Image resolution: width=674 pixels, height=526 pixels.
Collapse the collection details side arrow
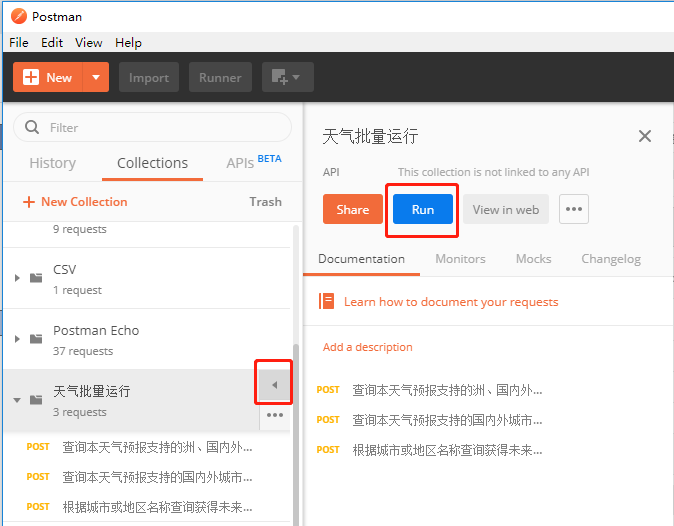(x=274, y=385)
